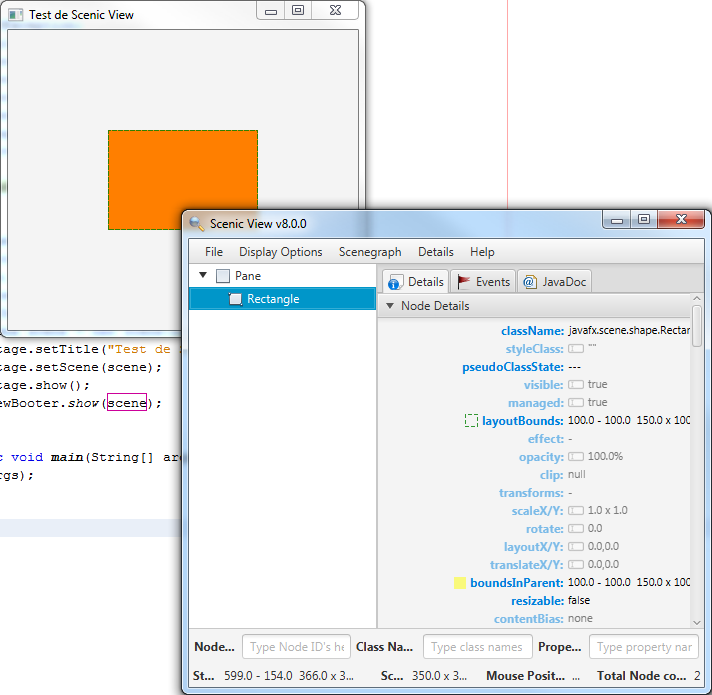Image resolution: width=712 pixels, height=695 pixels.
Task: Click the yellow boundsInParent color swatch
Action: pos(460,583)
